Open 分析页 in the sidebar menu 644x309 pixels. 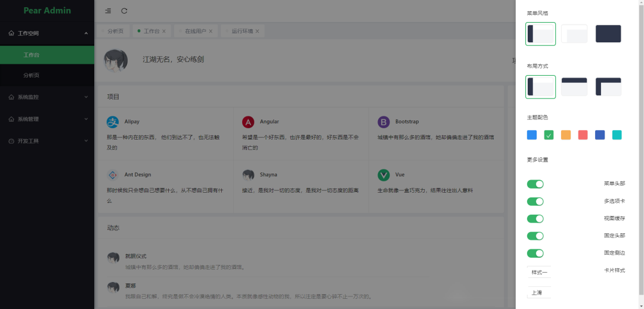[32, 76]
